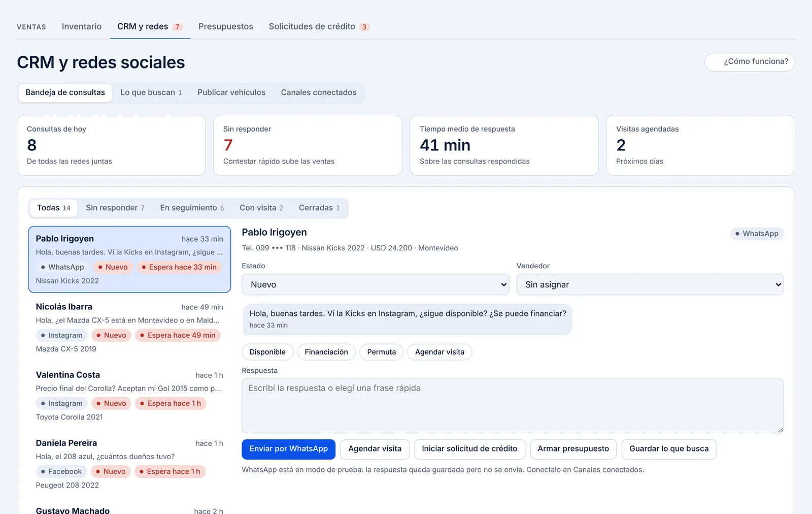
Task: Click Agendar visita quick phrase chip
Action: pyautogui.click(x=439, y=352)
